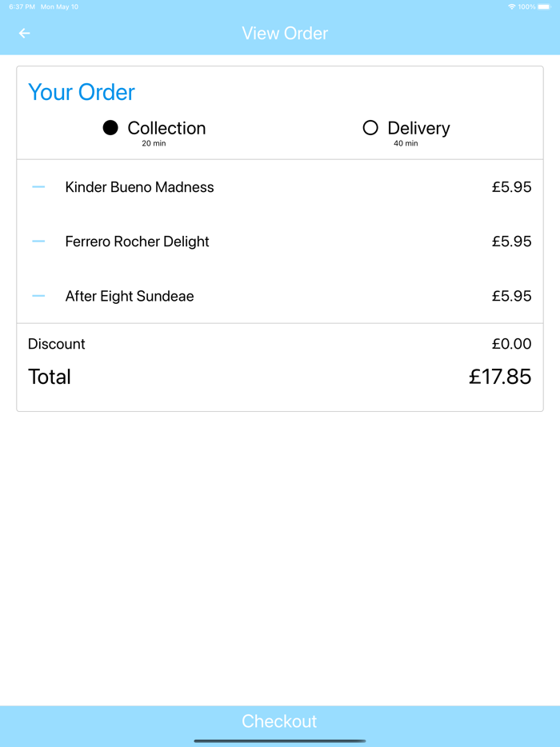The image size is (560, 747).
Task: Tap the Ferrero Rocher Delight item name
Action: point(137,242)
